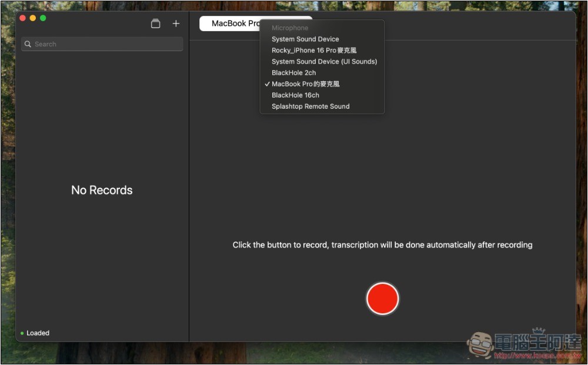Click the cartoon face watermark logo

click(x=480, y=344)
